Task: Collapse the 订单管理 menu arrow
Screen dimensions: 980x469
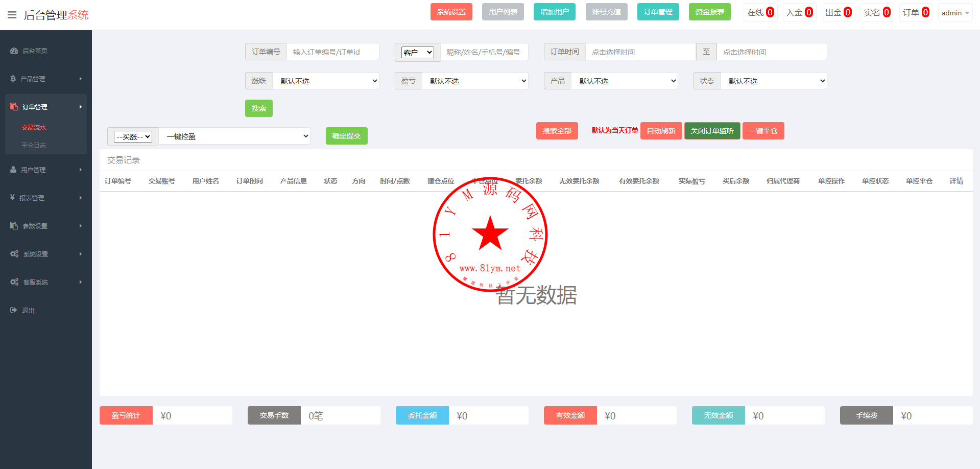Action: [81, 107]
